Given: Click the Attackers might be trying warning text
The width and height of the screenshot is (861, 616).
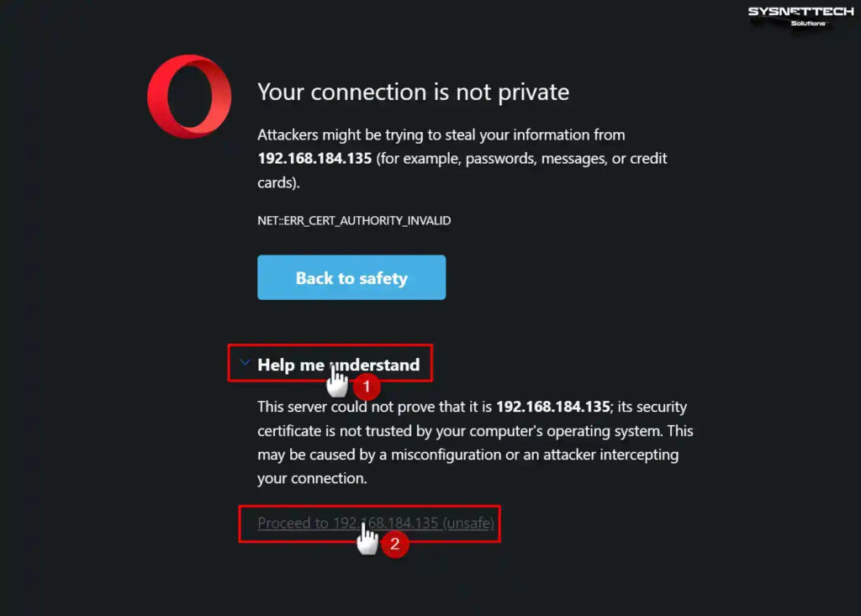Looking at the screenshot, I should (x=462, y=159).
